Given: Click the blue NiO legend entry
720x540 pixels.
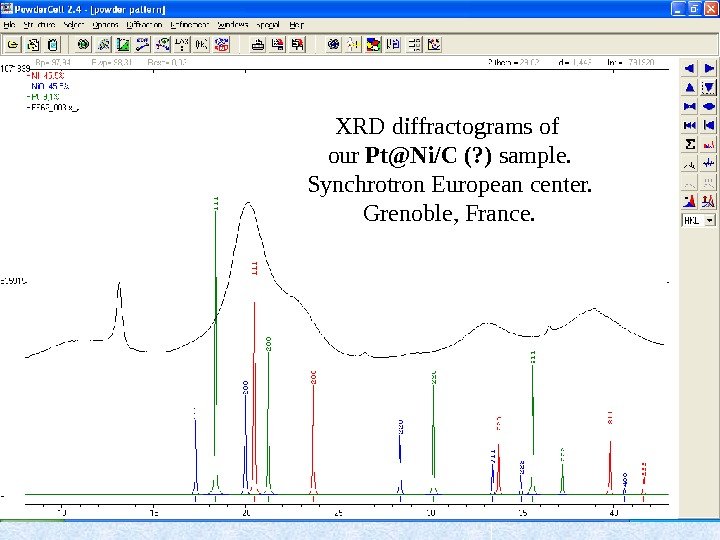Looking at the screenshot, I should coord(50,86).
